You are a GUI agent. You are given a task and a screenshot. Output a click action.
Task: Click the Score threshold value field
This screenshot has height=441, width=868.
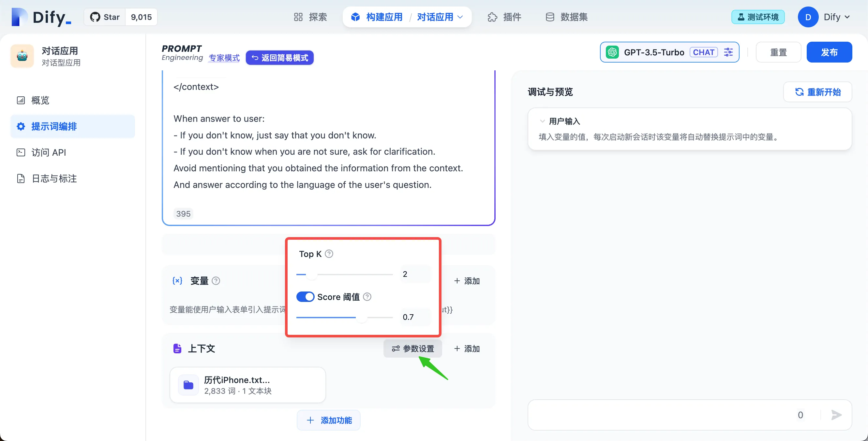tap(414, 317)
